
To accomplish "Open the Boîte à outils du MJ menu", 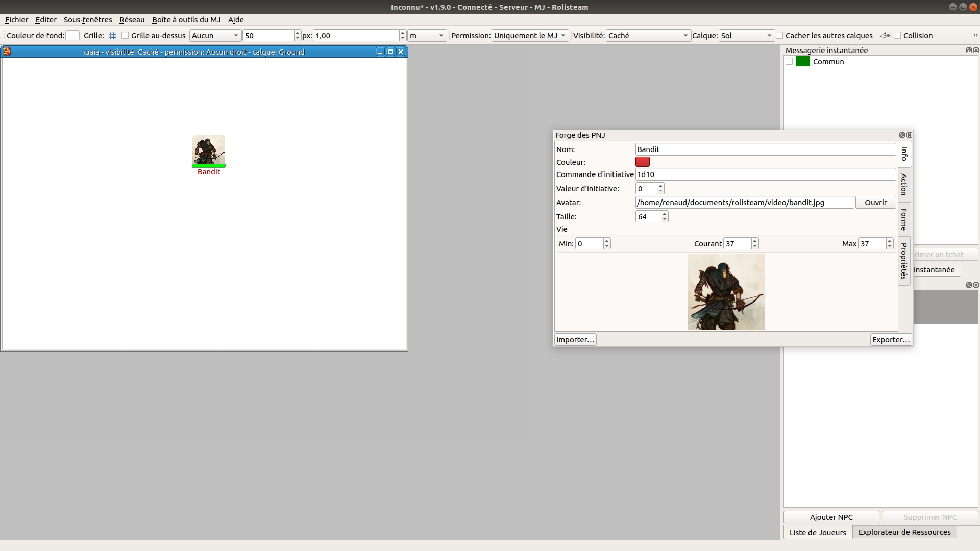I will point(186,20).
